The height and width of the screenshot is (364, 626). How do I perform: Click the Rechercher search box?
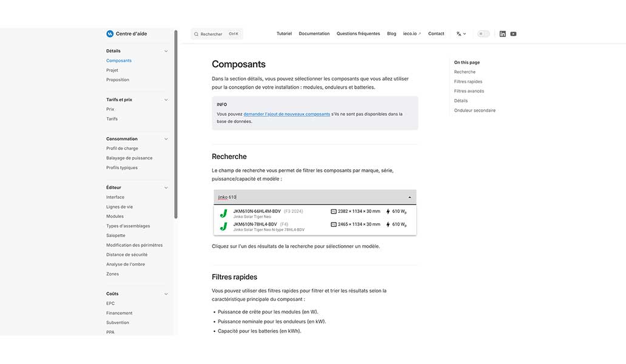point(217,34)
